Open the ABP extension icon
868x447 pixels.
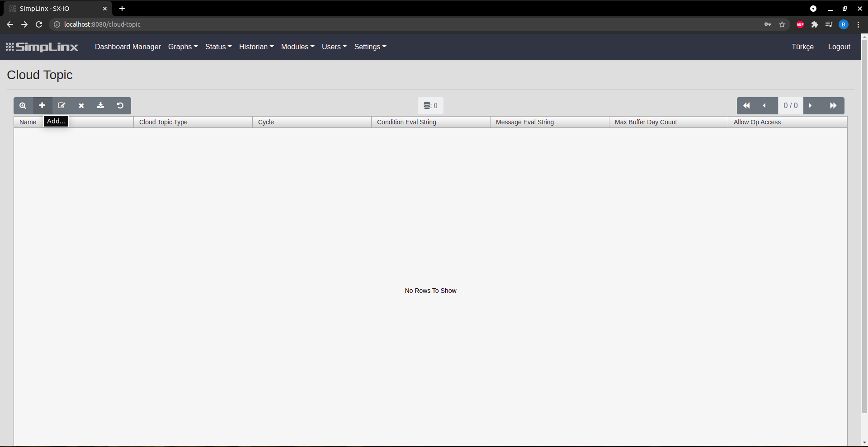click(x=800, y=24)
